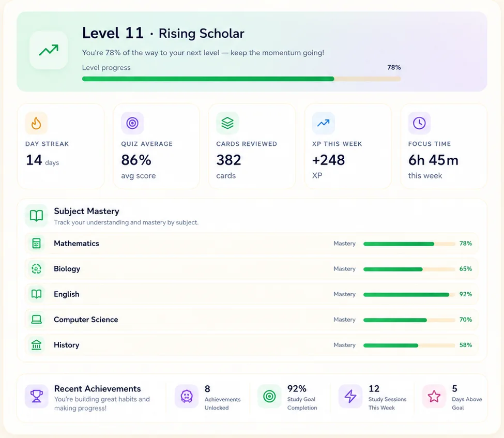Click the lightning bolt icon for Study Sessions
Screen dimensions: 504x438
pos(350,396)
